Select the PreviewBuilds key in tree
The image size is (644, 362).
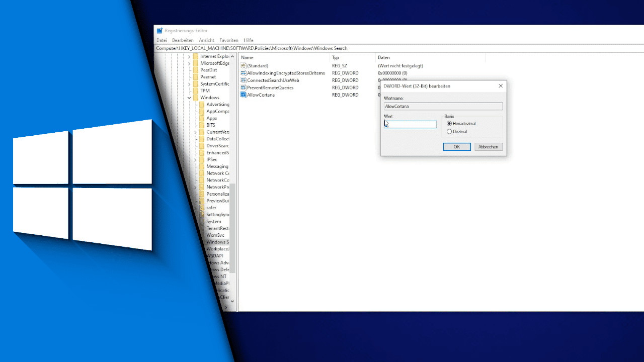[218, 201]
